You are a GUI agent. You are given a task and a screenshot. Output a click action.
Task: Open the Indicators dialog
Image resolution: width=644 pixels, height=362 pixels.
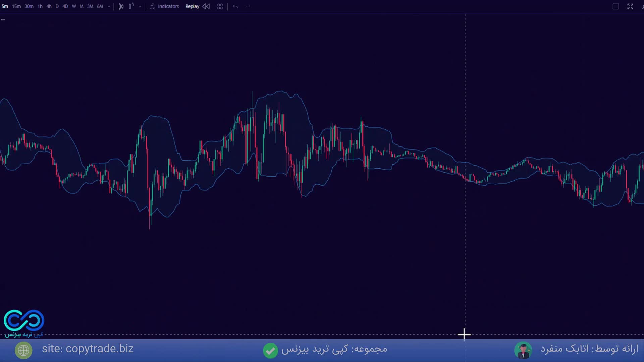[168, 6]
